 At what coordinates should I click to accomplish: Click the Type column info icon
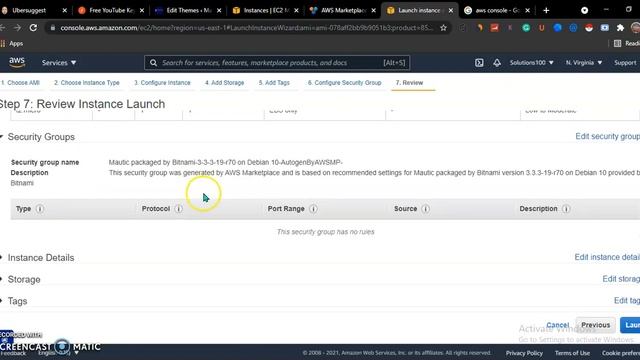point(40,209)
